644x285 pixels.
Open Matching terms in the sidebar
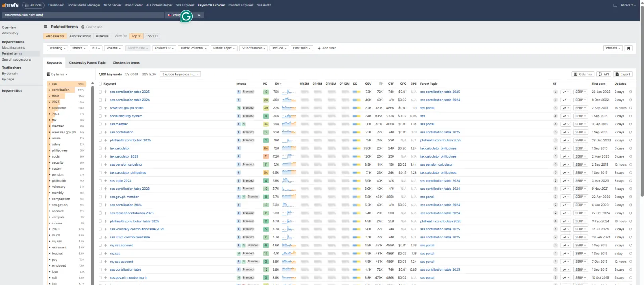tap(13, 48)
